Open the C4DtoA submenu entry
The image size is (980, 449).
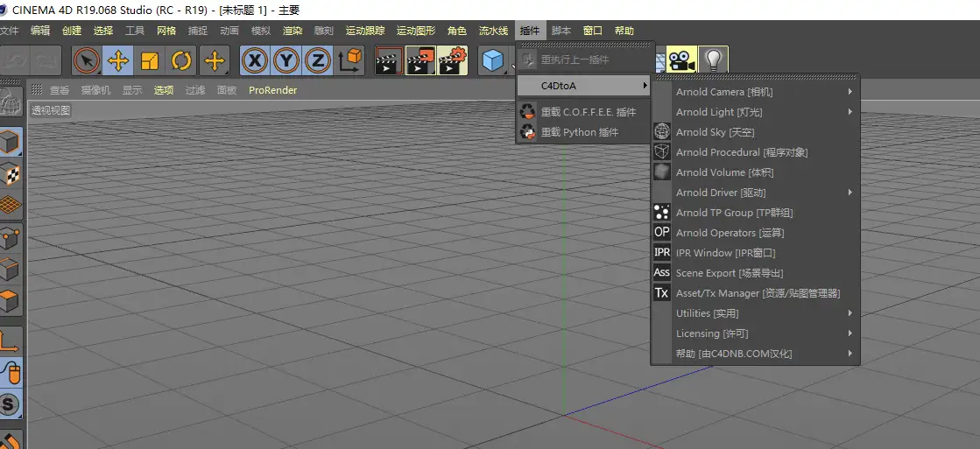(x=584, y=86)
